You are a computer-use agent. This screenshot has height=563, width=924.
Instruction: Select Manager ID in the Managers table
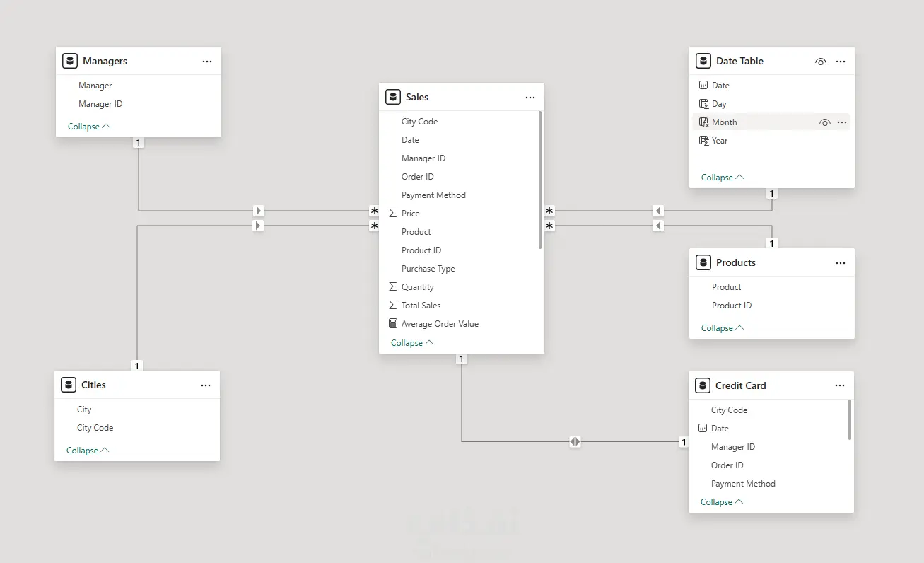point(100,104)
